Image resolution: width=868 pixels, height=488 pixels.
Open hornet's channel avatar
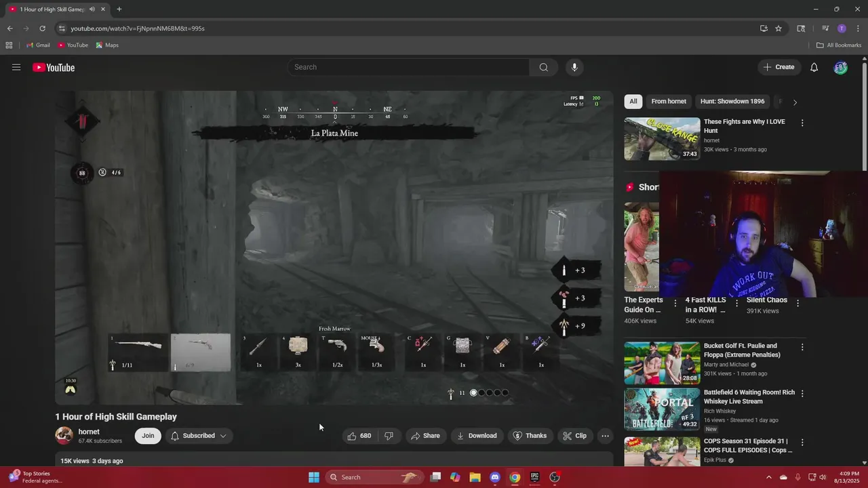pos(64,435)
